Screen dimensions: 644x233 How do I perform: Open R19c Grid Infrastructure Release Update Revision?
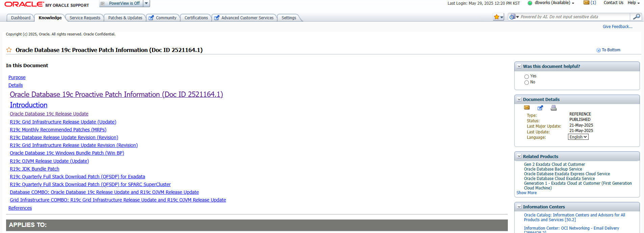pos(74,145)
